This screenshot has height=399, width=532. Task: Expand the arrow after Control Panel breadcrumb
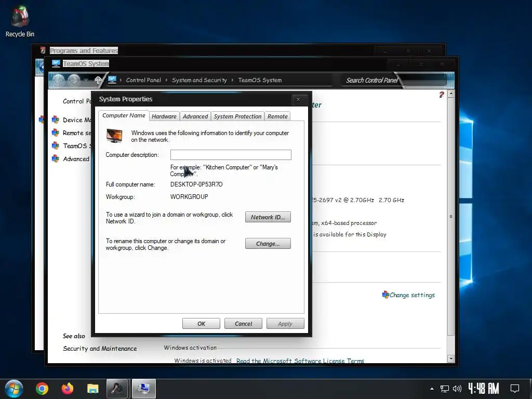(167, 80)
